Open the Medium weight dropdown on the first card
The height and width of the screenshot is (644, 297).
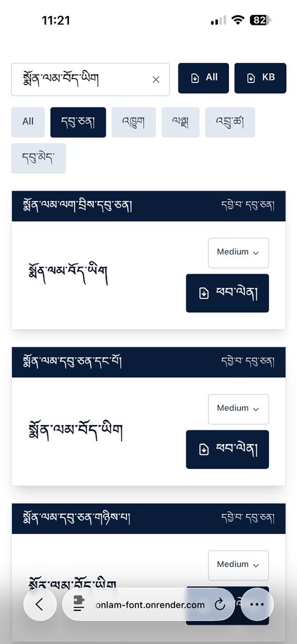point(238,253)
